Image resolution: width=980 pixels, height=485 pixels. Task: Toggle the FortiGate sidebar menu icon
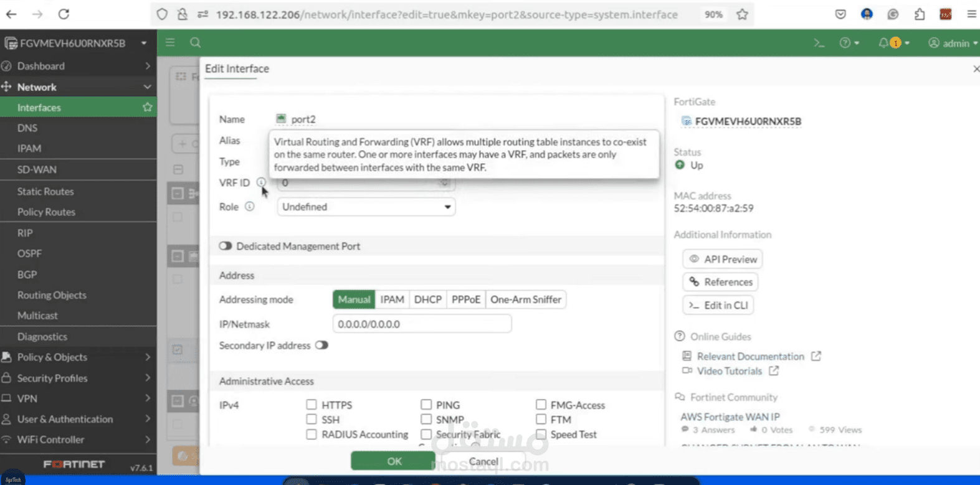click(170, 42)
